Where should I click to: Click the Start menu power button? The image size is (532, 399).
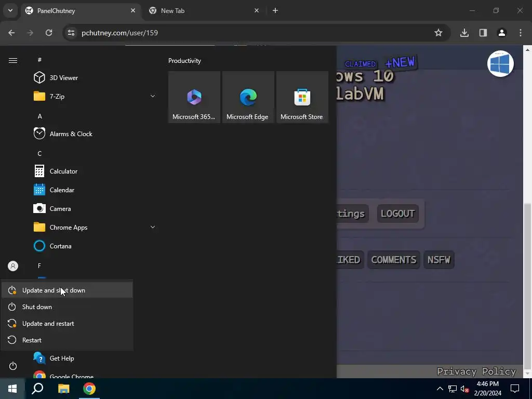13,366
